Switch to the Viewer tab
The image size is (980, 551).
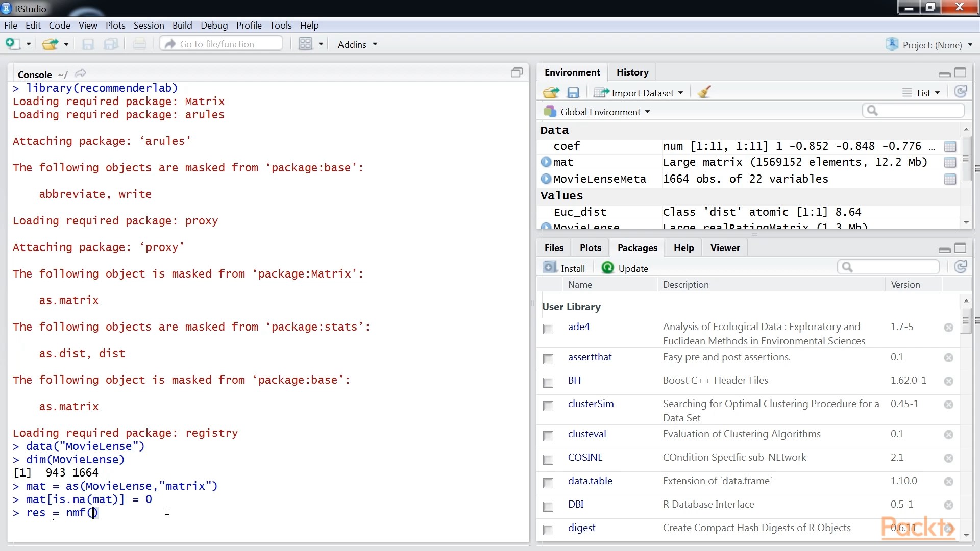pyautogui.click(x=725, y=248)
